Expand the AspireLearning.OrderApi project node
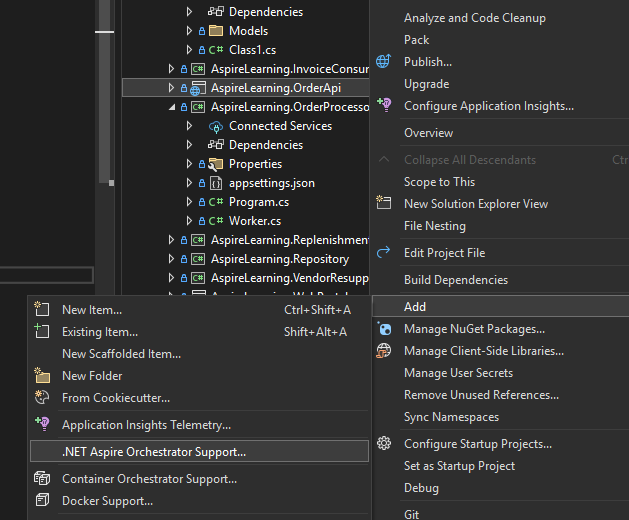Viewport: 629px width, 520px height. click(171, 88)
